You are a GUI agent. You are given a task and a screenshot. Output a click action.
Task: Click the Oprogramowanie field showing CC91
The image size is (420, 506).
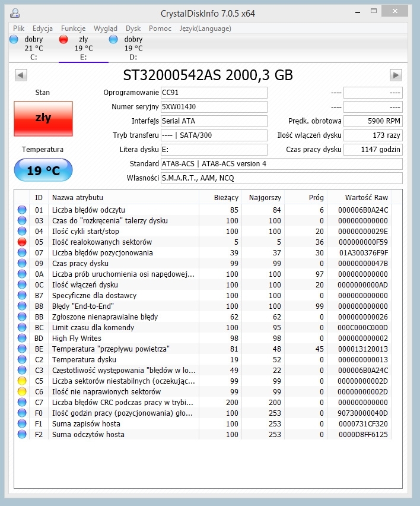coord(214,93)
